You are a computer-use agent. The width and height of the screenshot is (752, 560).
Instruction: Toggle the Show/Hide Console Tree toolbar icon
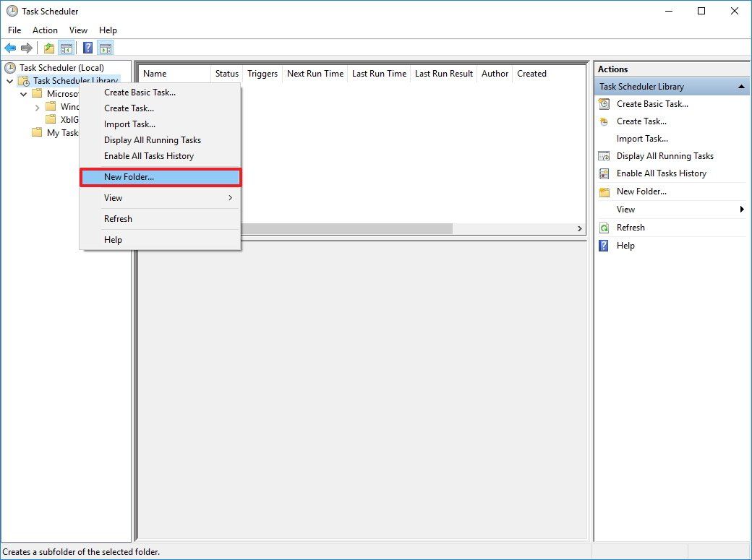click(x=67, y=48)
